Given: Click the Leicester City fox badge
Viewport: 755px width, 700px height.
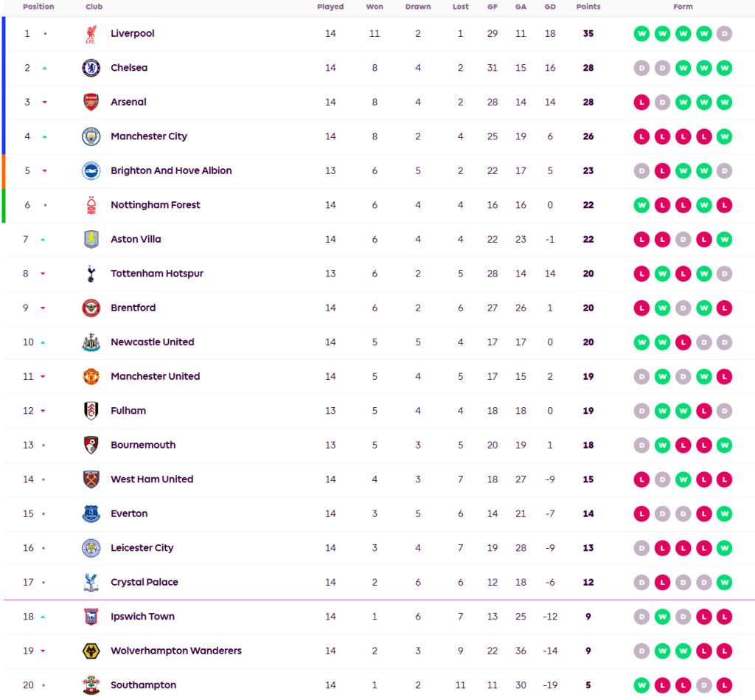Looking at the screenshot, I should (x=91, y=548).
